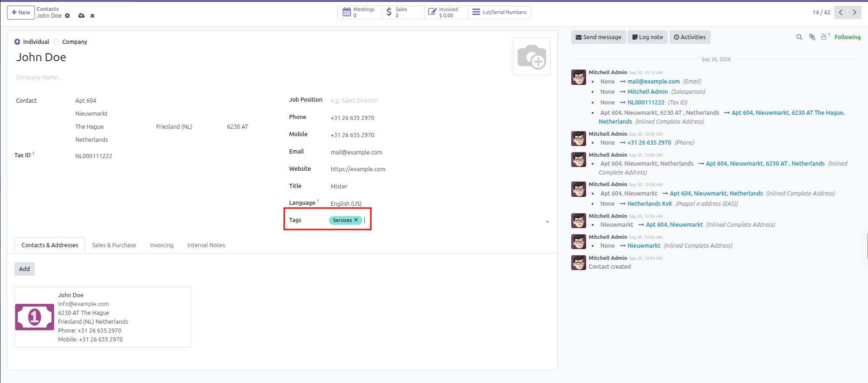Open the gear actions menu beside John Doe

pyautogui.click(x=67, y=16)
